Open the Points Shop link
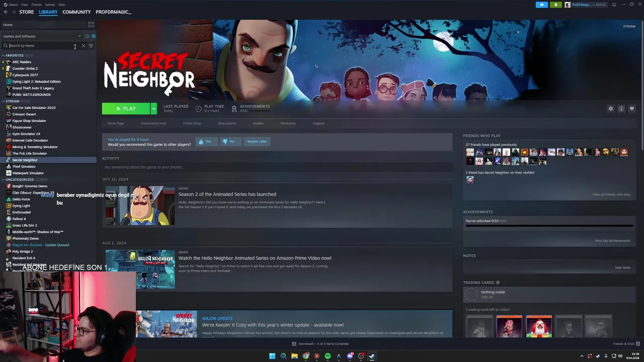 [192, 123]
